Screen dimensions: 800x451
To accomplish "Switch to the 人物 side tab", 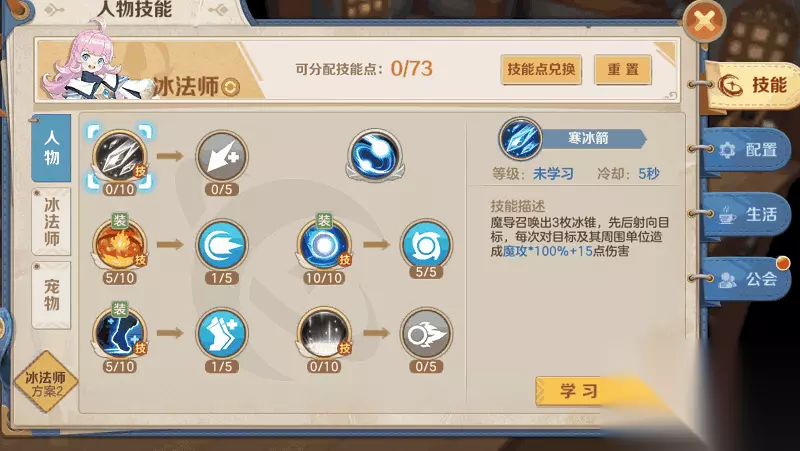I will [51, 148].
